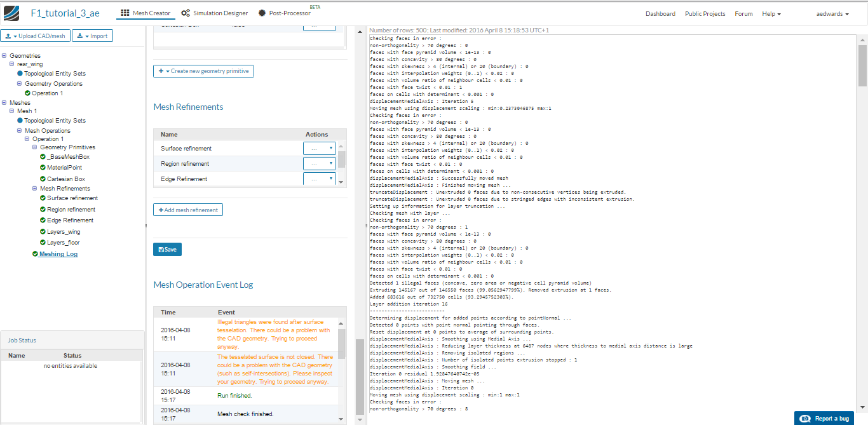868x425 pixels.
Task: Open the Meshing Log tree item
Action: (x=58, y=254)
